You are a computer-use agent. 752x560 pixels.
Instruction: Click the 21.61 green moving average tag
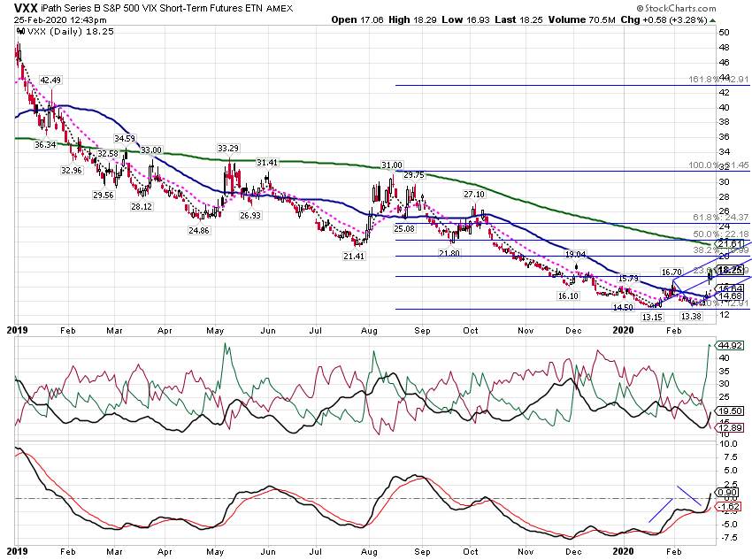[x=730, y=244]
